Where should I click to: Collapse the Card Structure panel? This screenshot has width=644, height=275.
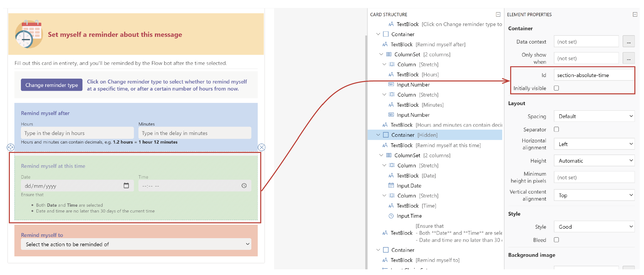pyautogui.click(x=498, y=15)
